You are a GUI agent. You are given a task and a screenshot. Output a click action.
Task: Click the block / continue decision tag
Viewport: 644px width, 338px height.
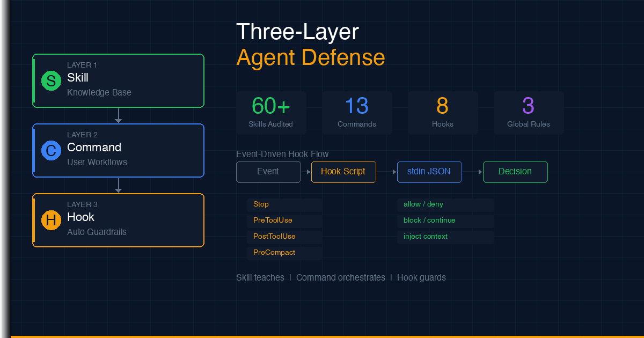pyautogui.click(x=445, y=221)
